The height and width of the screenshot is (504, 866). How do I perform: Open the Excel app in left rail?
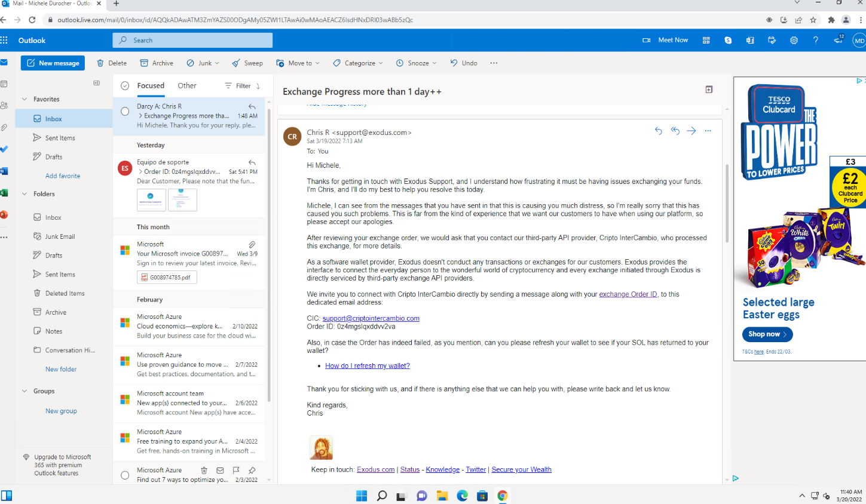(x=4, y=193)
